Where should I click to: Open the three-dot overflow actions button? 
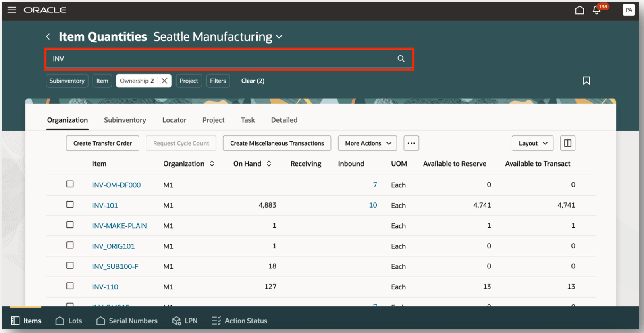411,143
